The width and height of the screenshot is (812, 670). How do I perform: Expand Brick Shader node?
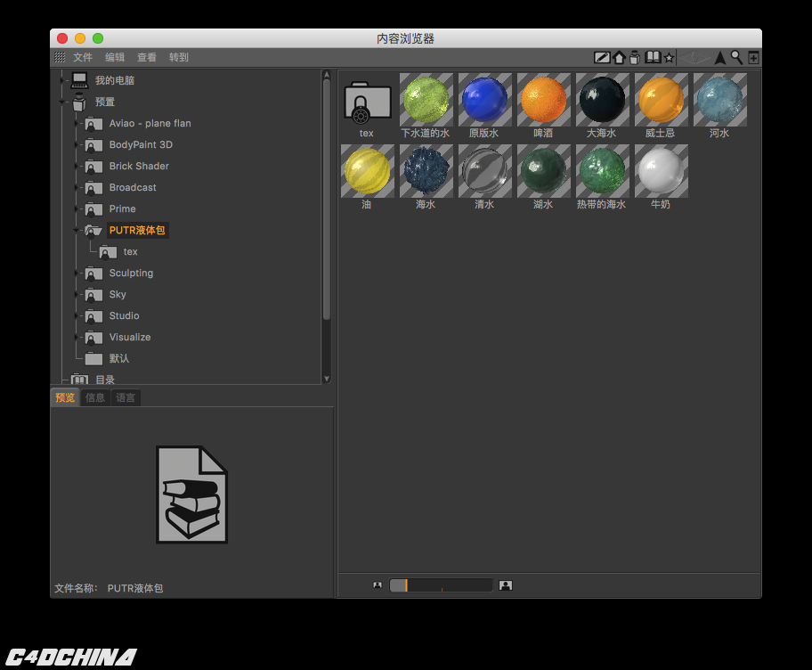[x=77, y=166]
